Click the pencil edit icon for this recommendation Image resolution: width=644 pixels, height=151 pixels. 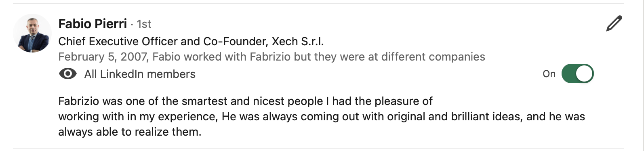614,23
